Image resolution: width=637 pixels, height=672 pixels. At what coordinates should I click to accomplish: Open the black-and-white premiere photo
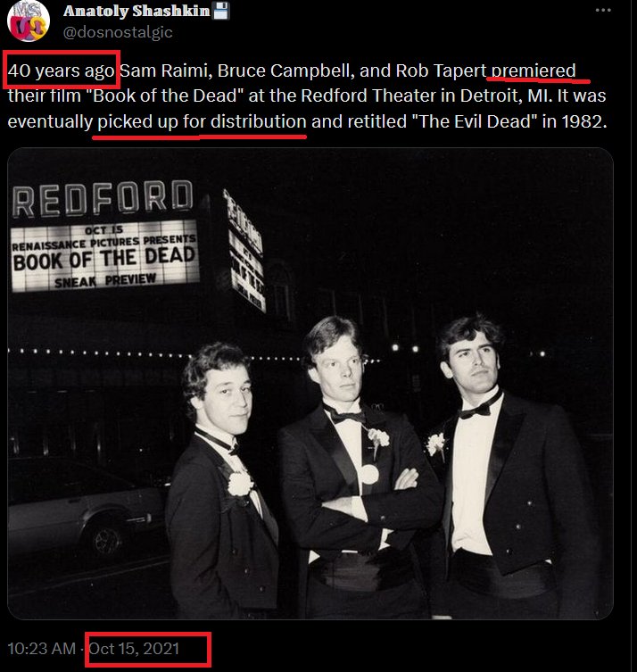click(310, 384)
